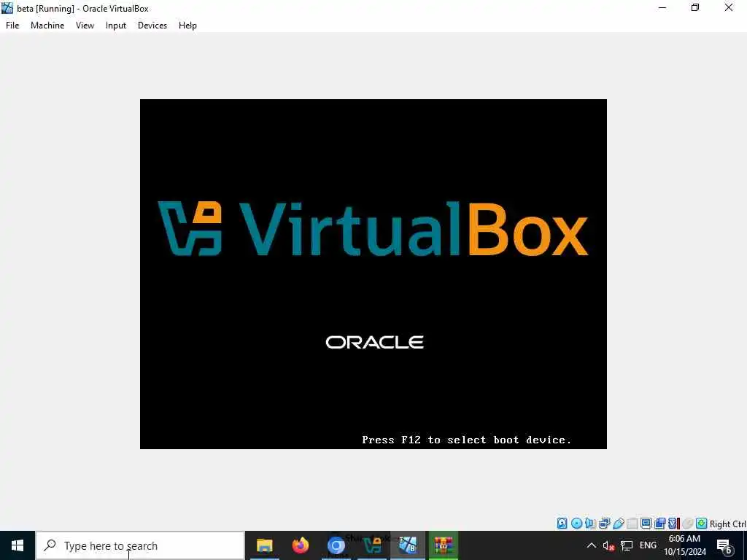Click the Right Ctrl host key label

[728, 524]
